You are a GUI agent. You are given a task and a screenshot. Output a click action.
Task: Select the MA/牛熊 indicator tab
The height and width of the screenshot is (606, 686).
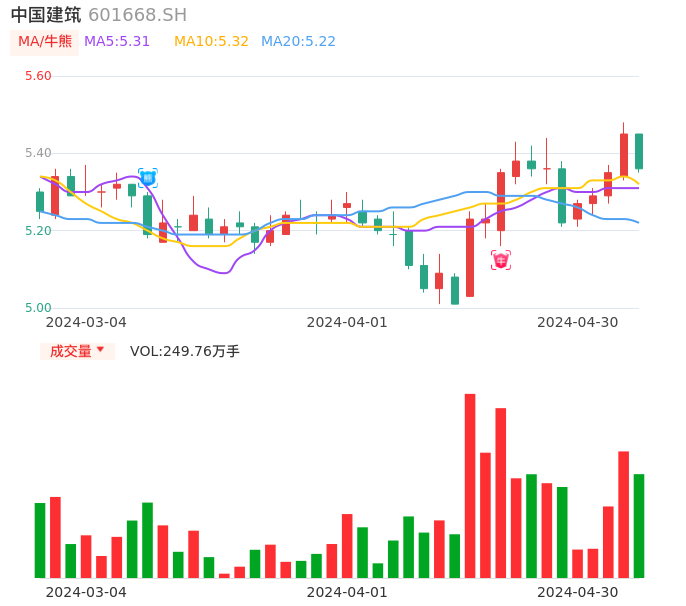click(x=45, y=42)
